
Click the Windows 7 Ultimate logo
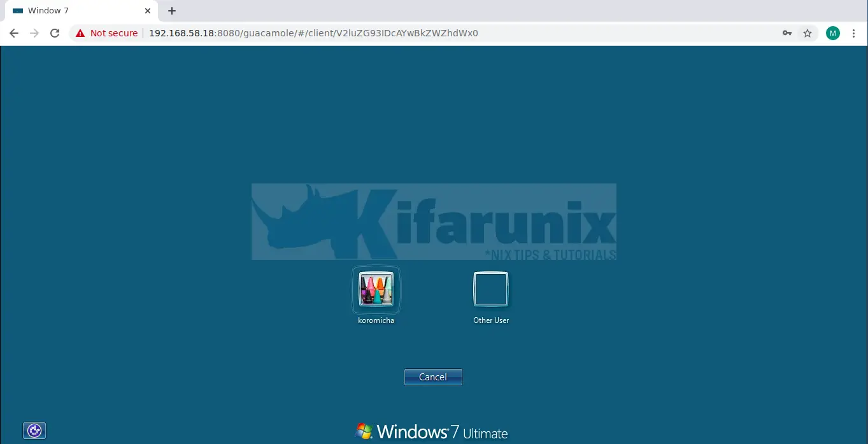432,431
